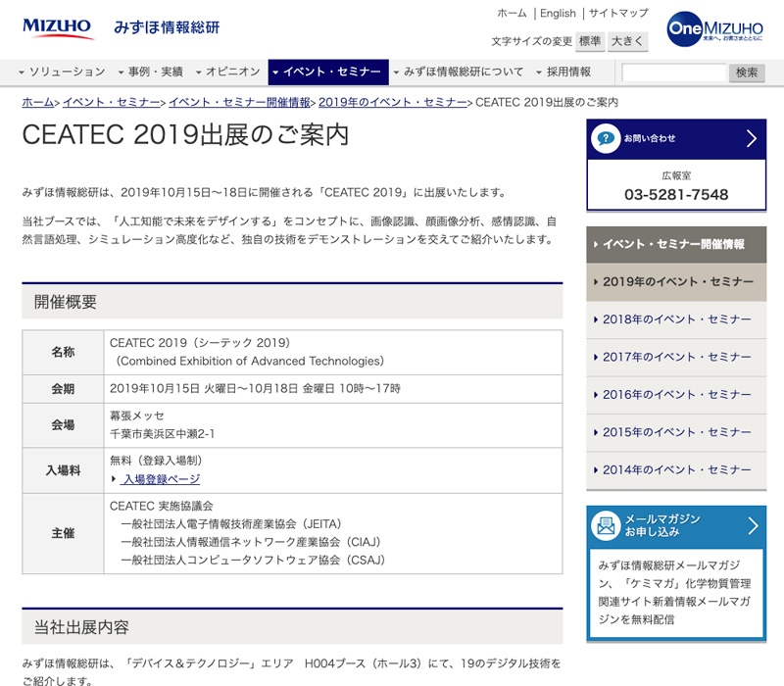Screen dimensions: 784x686
Task: Click the page title CEATEC 2019出展のご案内
Action: point(185,134)
